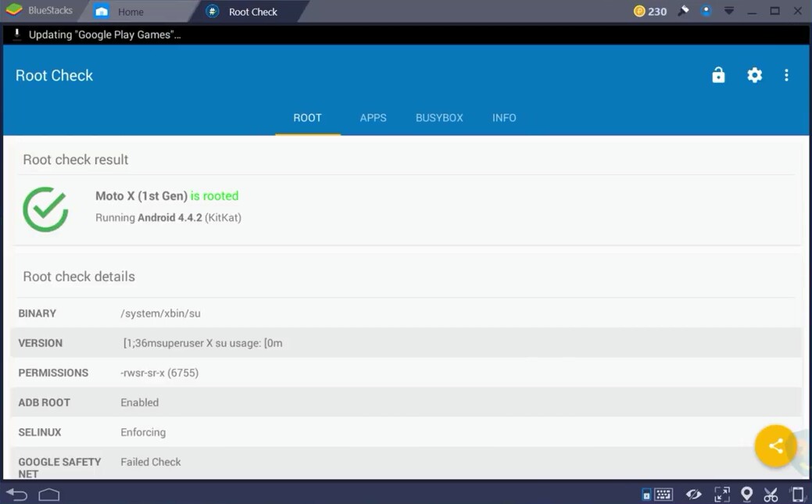Open settings via the gear icon
Screen dimensions: 812x504
coord(754,75)
